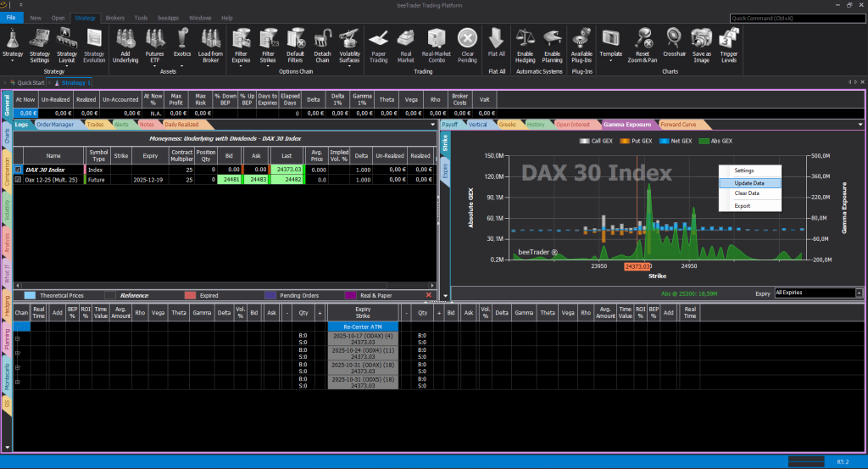This screenshot has height=469, width=868.
Task: Switch to the Open Interest tab
Action: pos(573,125)
